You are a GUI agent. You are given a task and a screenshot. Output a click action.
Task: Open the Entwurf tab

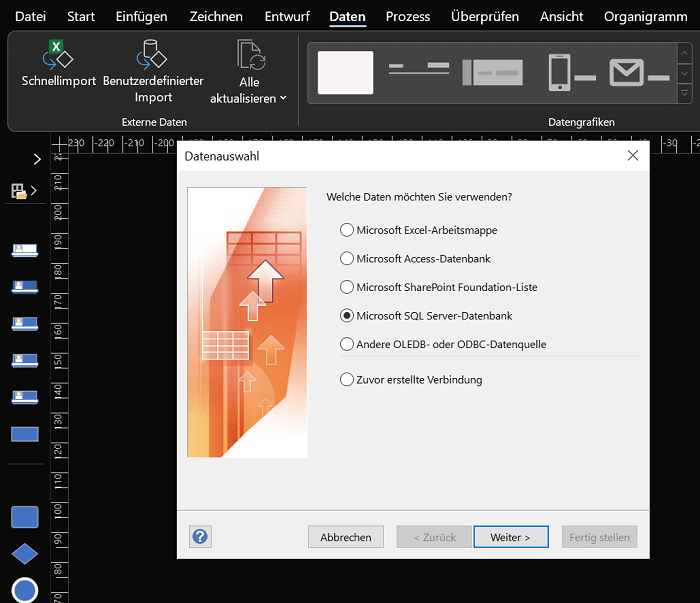[x=287, y=17]
